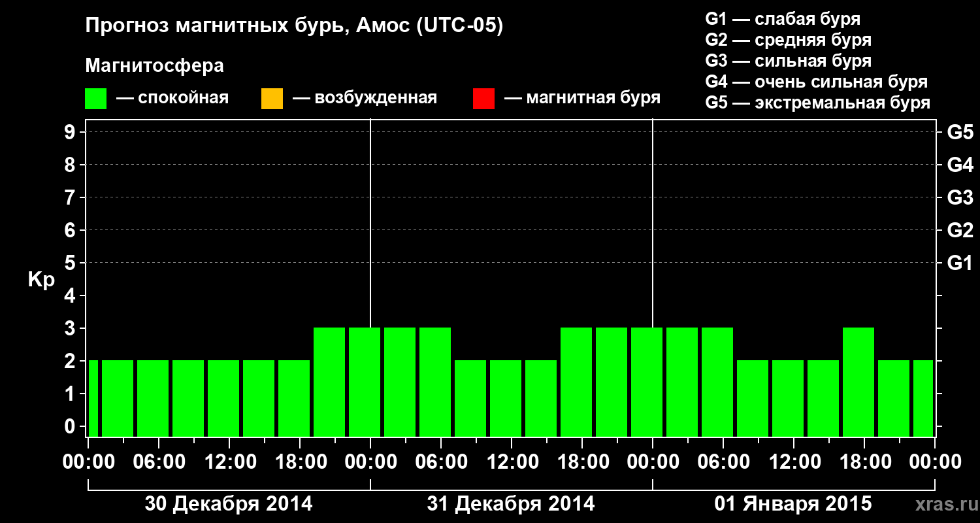Select the line 'G3 — сильная буря'
Viewport: 980px width, 523px height.
click(x=789, y=61)
